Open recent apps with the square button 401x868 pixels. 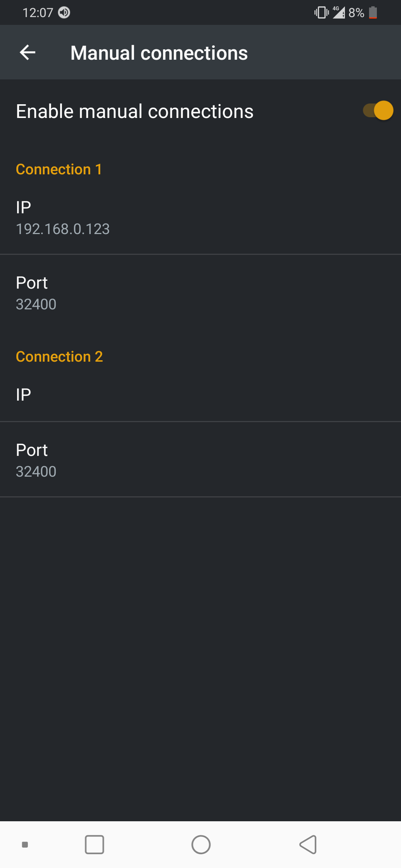click(94, 845)
